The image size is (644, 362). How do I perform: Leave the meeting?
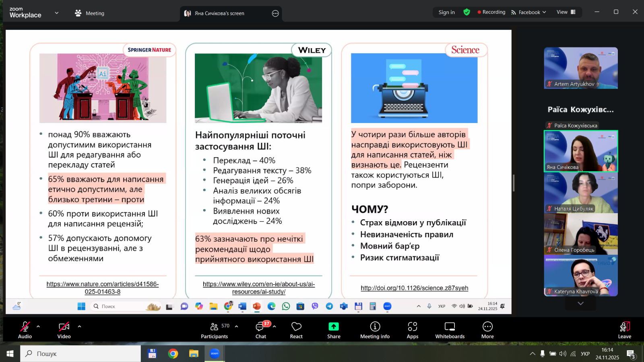[624, 329]
